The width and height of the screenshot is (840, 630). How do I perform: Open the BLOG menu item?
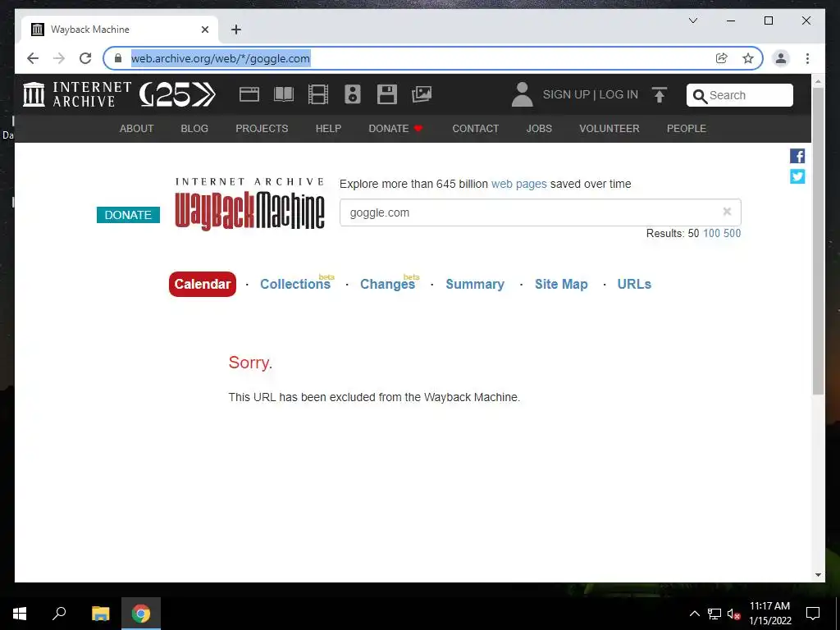[x=194, y=129]
